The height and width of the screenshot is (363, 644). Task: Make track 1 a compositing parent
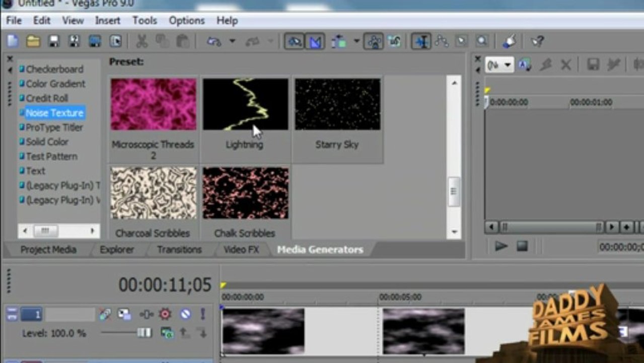[x=184, y=333]
